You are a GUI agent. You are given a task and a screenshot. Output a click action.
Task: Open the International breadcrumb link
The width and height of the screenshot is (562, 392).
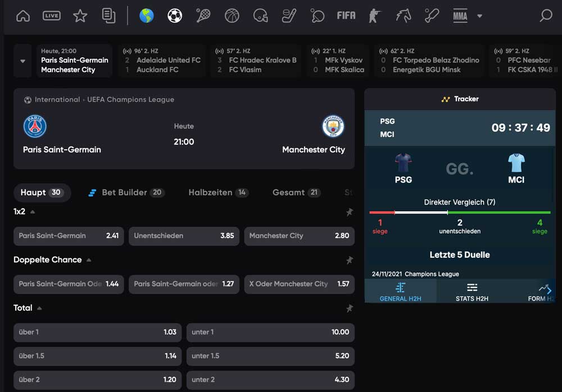tap(57, 99)
